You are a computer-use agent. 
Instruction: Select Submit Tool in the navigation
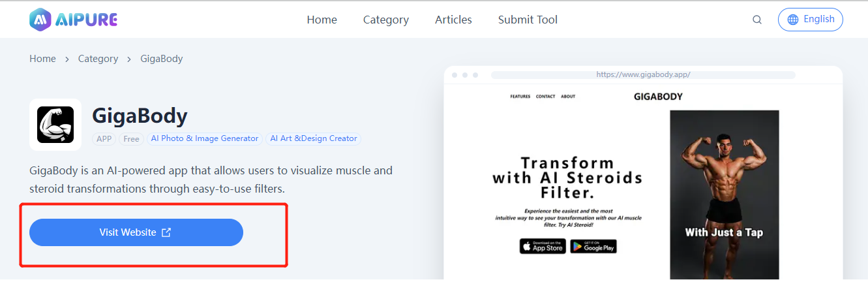point(528,20)
